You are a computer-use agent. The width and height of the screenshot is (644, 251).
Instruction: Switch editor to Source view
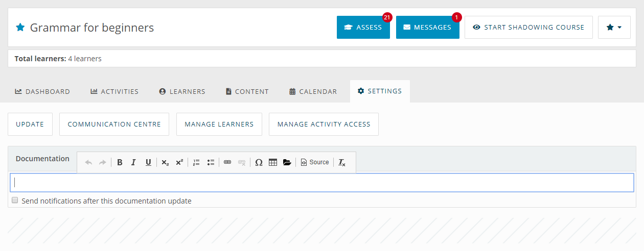point(315,162)
